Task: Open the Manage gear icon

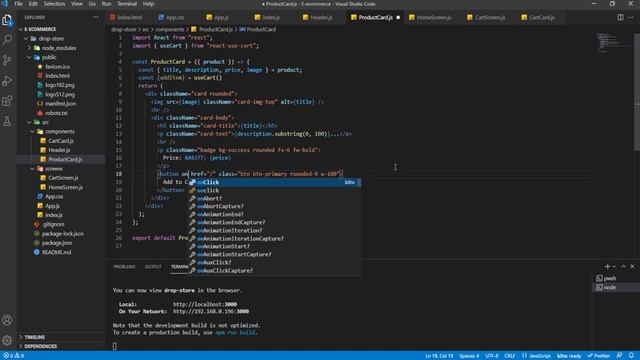Action: (x=7, y=340)
